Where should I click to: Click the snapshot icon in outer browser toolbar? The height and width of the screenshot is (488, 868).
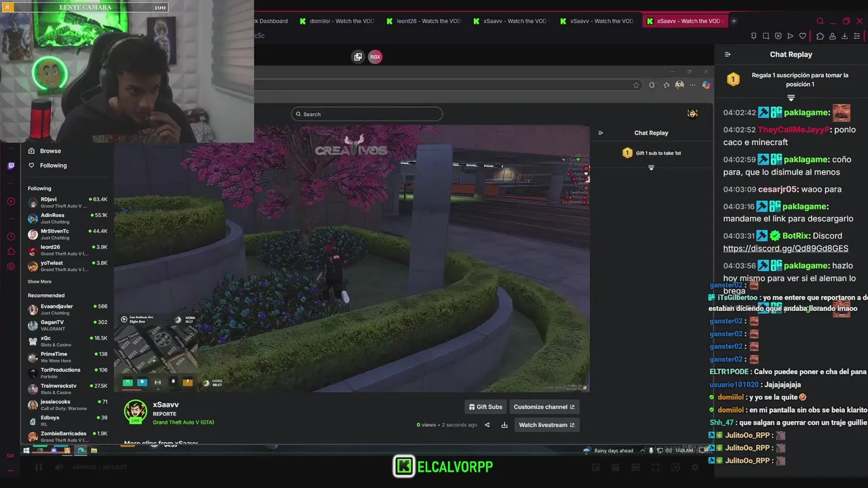point(766,36)
